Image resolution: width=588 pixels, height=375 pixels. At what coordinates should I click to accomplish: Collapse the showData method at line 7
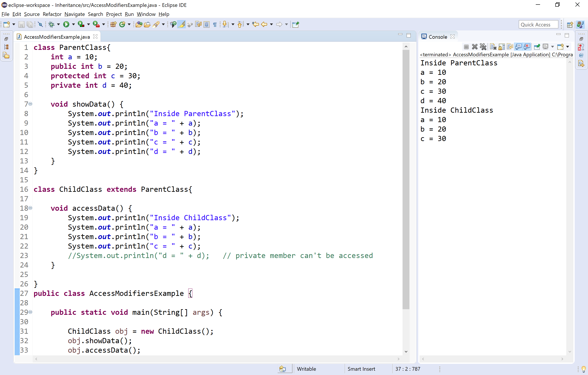point(30,104)
